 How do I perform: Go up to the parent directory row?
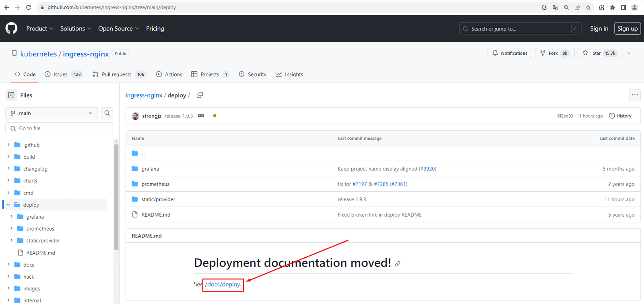coord(383,153)
